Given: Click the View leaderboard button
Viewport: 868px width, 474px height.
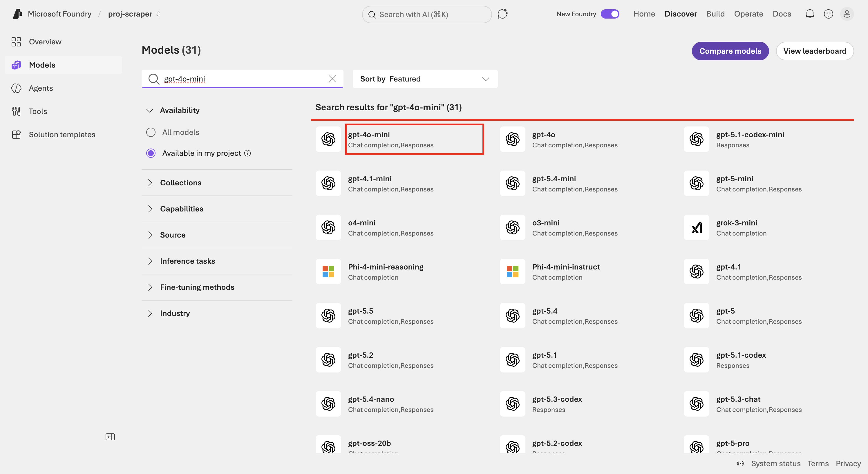Looking at the screenshot, I should (x=814, y=51).
